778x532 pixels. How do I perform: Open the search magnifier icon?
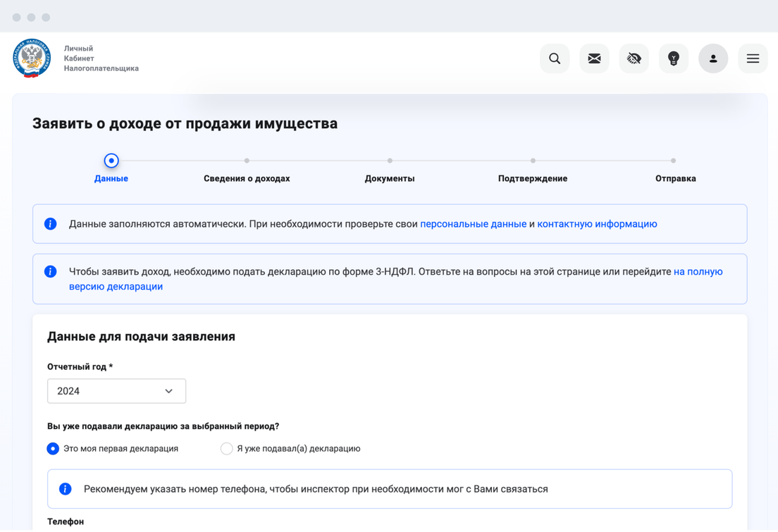555,58
